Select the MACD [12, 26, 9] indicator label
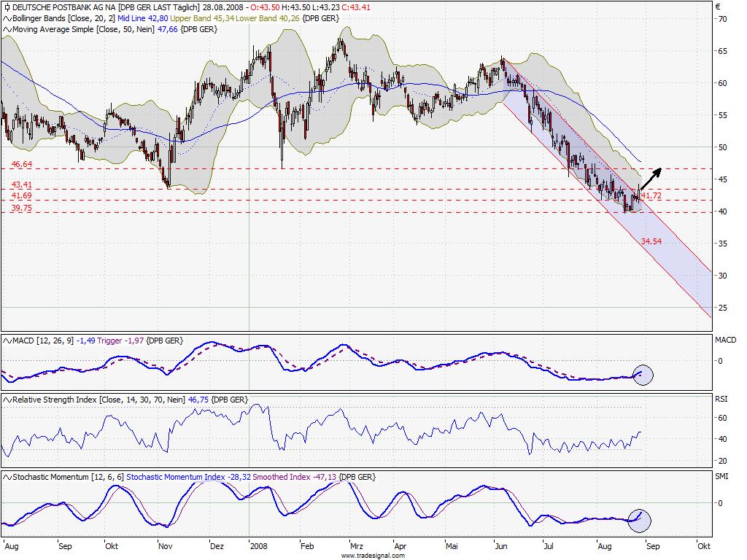 point(43,341)
